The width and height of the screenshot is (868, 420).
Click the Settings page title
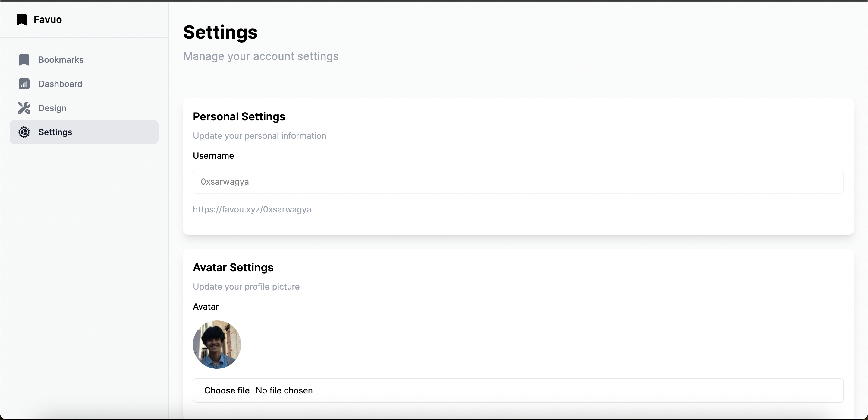coord(220,32)
